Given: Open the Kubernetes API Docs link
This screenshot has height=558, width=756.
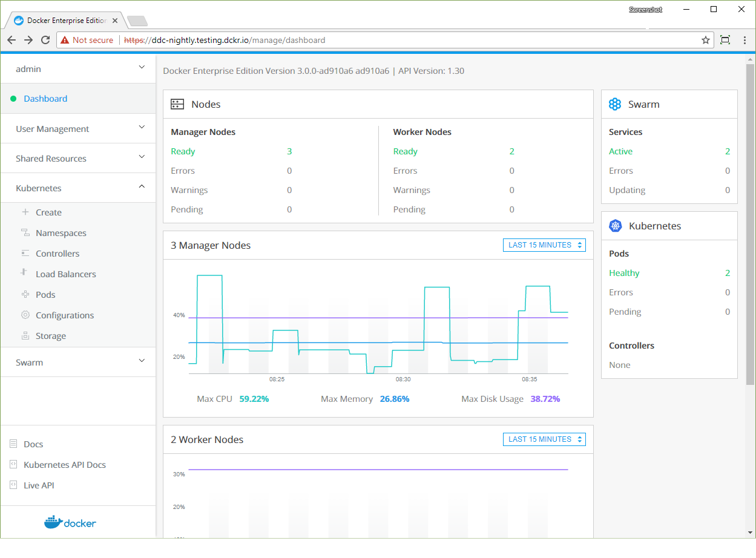Looking at the screenshot, I should pyautogui.click(x=64, y=465).
